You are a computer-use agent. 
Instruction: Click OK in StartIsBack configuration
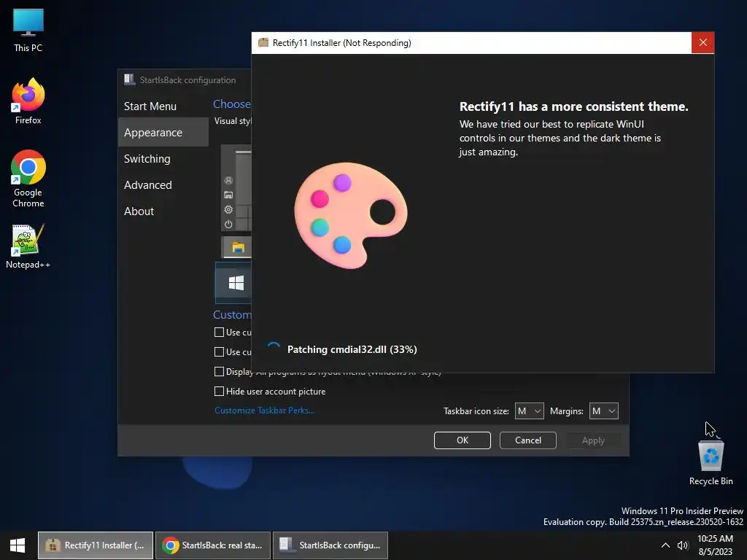(x=462, y=440)
